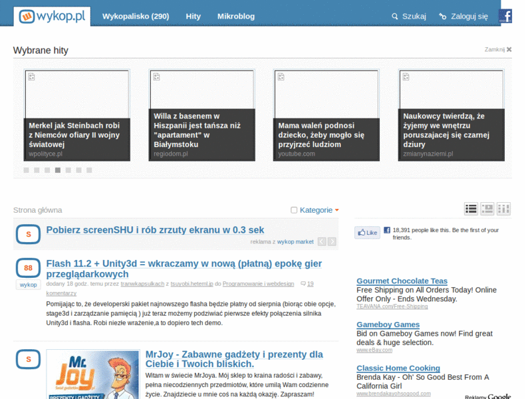532x399 pixels.
Task: Select second carousel page dot
Action: tap(37, 170)
